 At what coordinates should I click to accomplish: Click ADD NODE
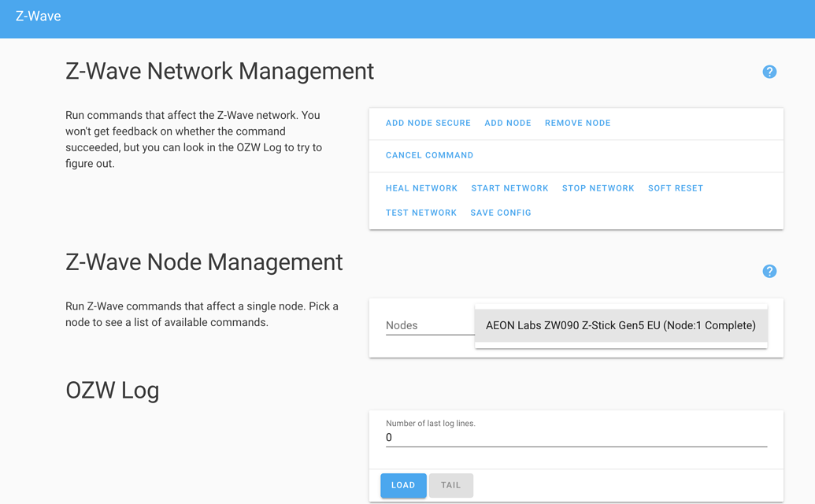(507, 123)
